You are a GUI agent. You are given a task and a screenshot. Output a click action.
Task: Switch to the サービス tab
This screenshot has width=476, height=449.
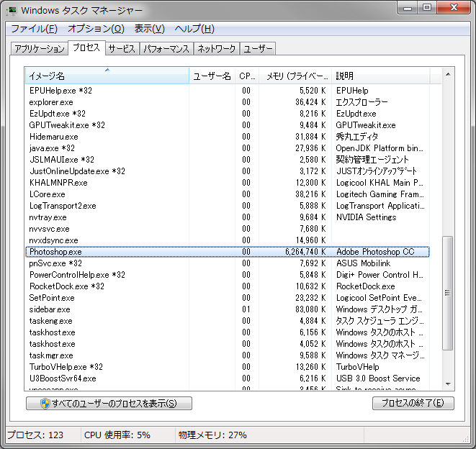tap(122, 48)
